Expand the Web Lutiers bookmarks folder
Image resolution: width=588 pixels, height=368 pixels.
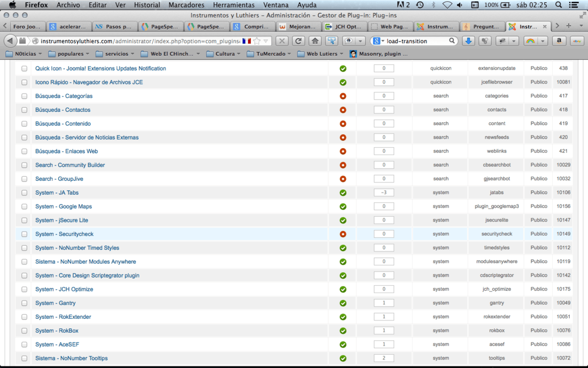tap(320, 54)
